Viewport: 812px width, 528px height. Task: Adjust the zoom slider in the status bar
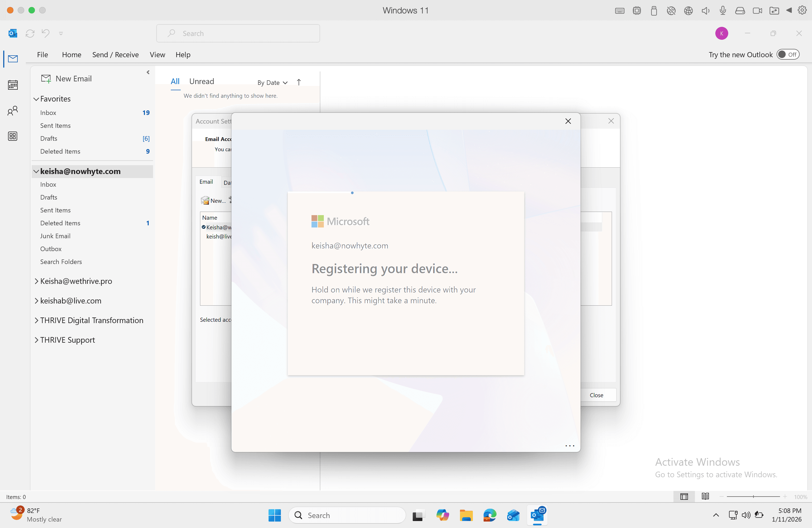[753, 497]
